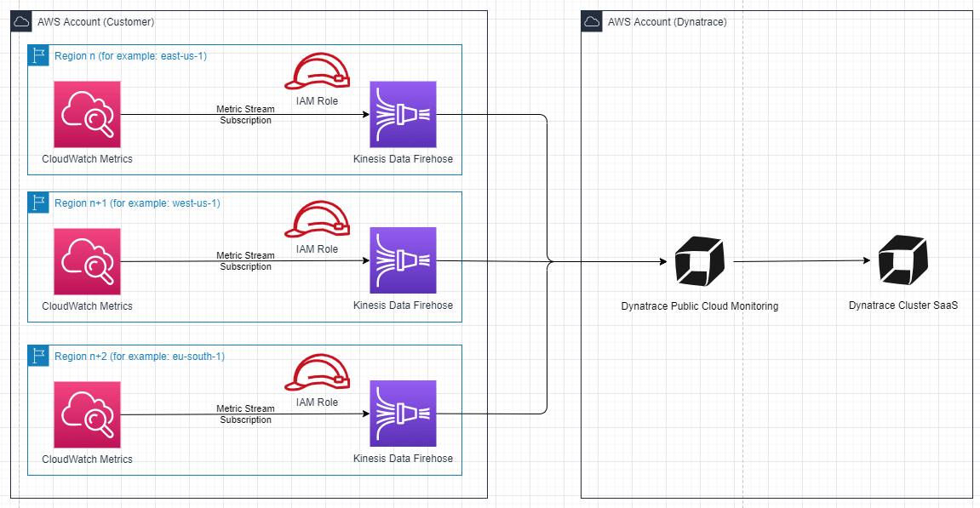Click the 'IAM Role' text in Region n+2
This screenshot has width=980, height=508.
(x=317, y=402)
